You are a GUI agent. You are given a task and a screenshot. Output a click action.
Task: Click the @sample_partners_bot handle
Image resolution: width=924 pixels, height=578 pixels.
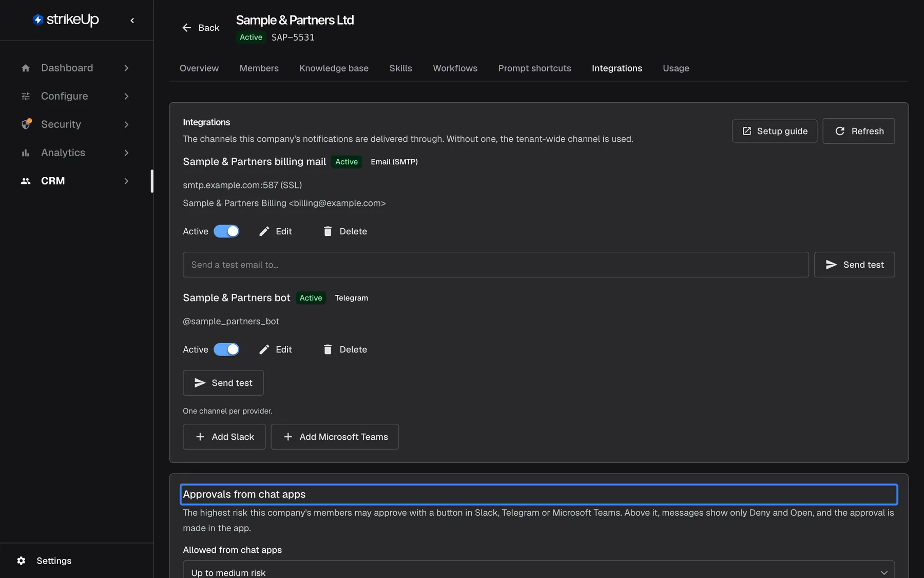[231, 322]
